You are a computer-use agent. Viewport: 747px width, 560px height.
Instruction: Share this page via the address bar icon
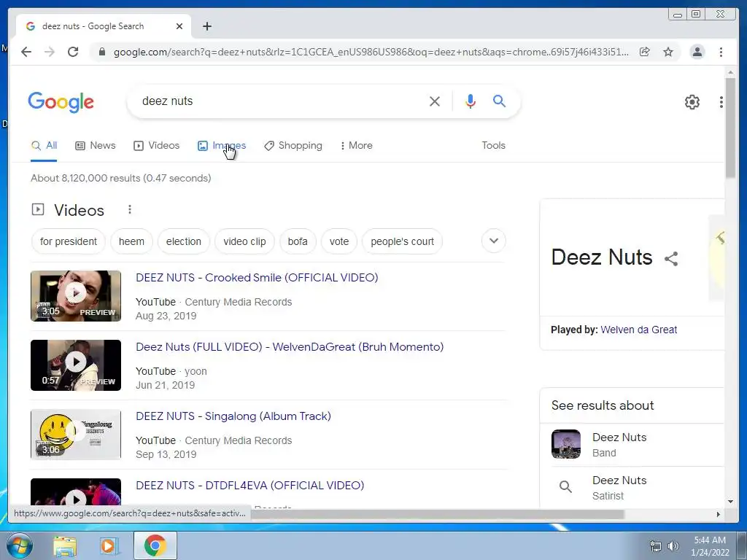645,52
